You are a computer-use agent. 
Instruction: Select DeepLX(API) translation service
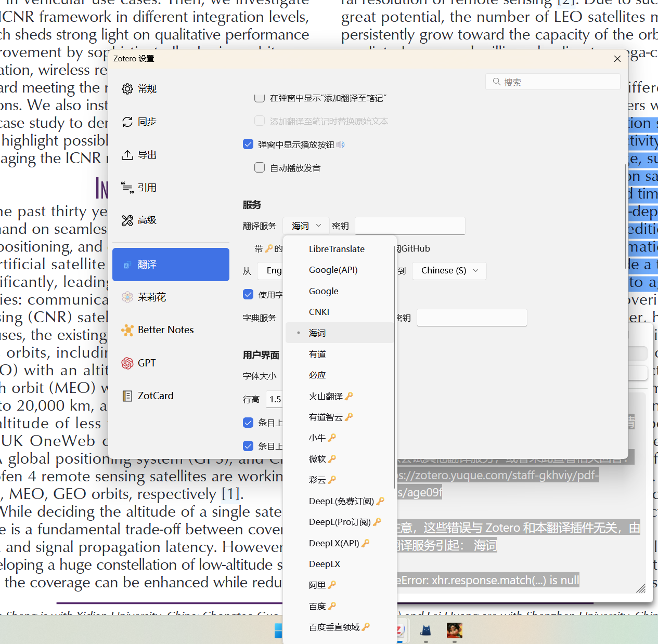tap(339, 543)
